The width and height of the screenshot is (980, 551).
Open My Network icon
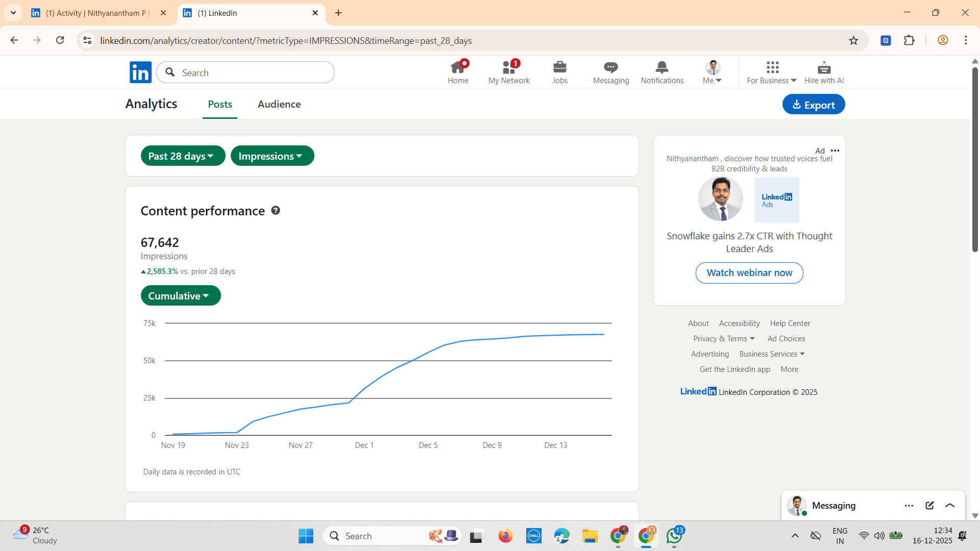pos(509,72)
